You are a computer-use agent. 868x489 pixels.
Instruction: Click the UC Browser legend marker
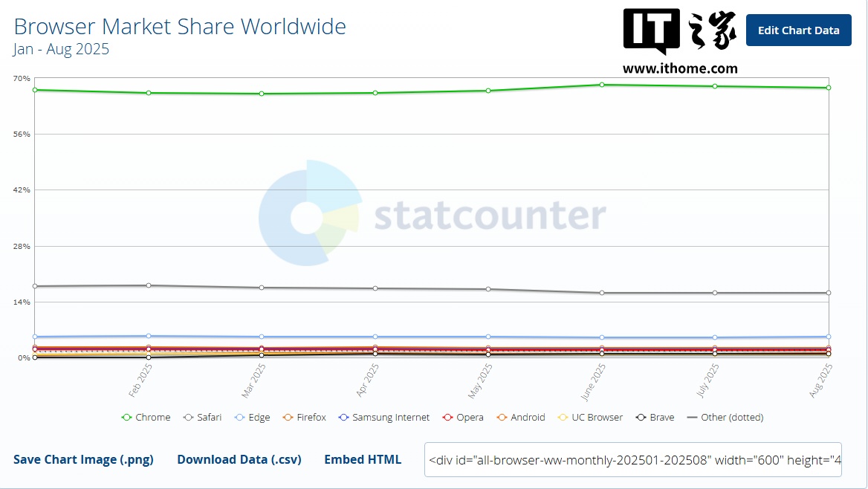(x=563, y=418)
